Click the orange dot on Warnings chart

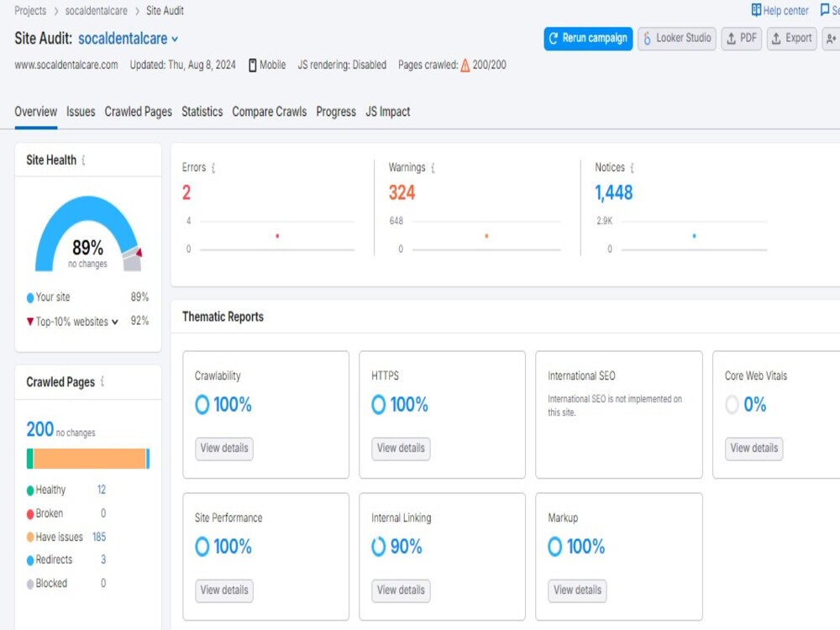click(486, 236)
